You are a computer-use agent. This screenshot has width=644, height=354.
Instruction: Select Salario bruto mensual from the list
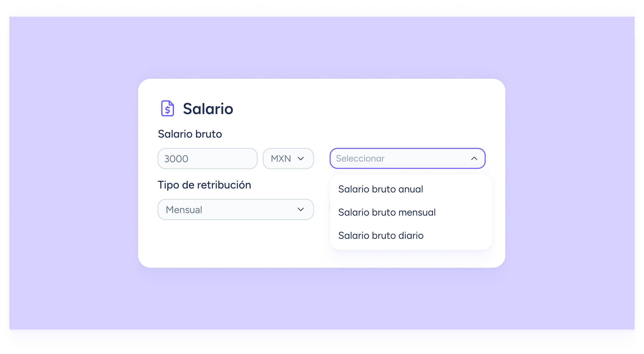pyautogui.click(x=387, y=212)
